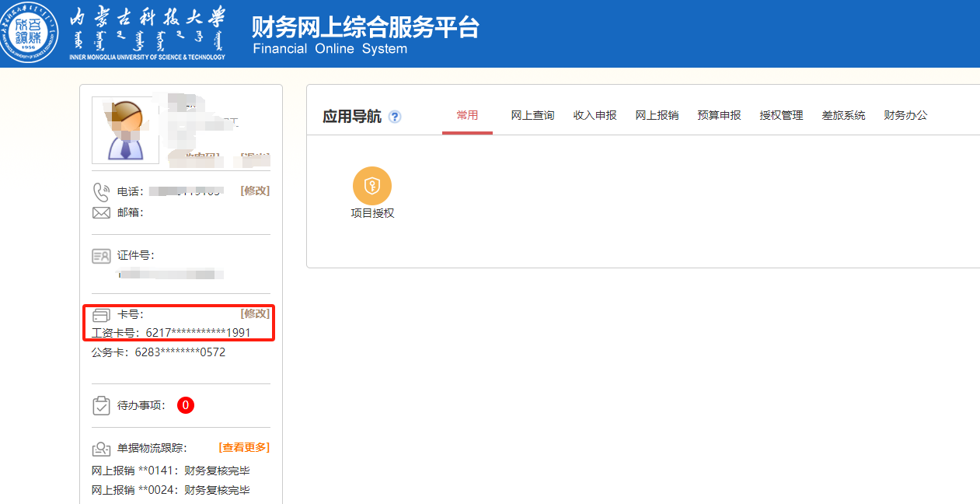
Task: Click the university logo emblem
Action: pyautogui.click(x=30, y=34)
